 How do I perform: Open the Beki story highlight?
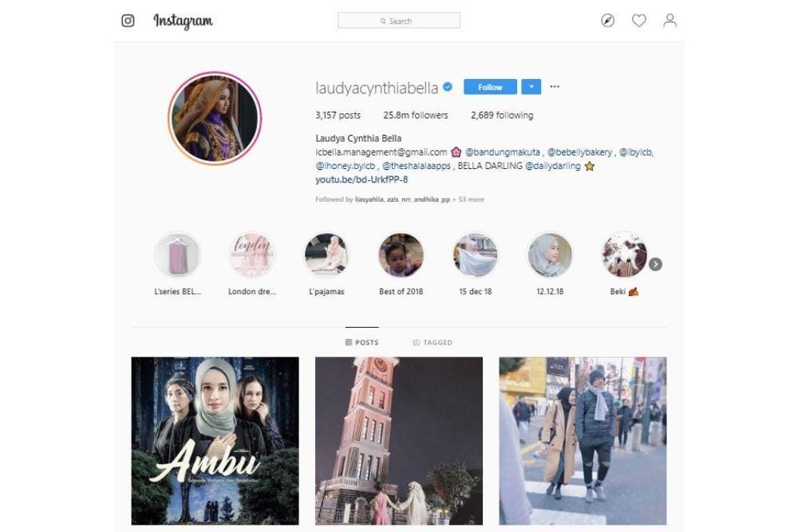pos(624,254)
